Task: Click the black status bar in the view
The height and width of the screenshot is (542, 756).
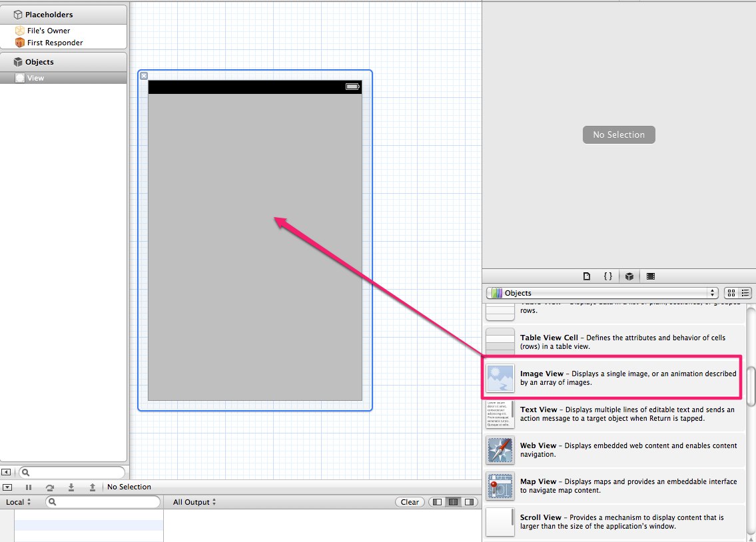Action: 255,87
